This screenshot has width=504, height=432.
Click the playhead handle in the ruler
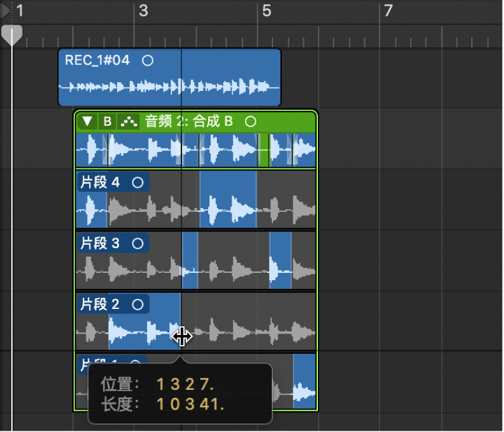[x=12, y=35]
